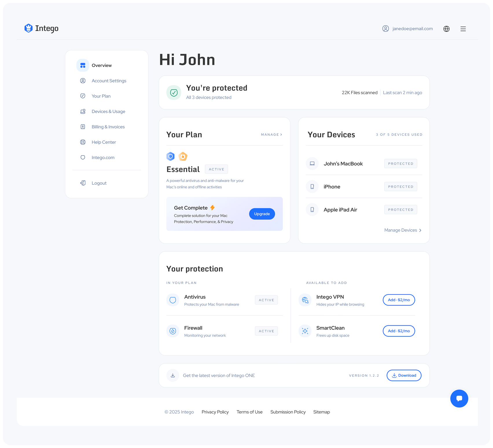Viewport: 493px width, 448px height.
Task: Open Your Plan in the sidebar
Action: [101, 96]
